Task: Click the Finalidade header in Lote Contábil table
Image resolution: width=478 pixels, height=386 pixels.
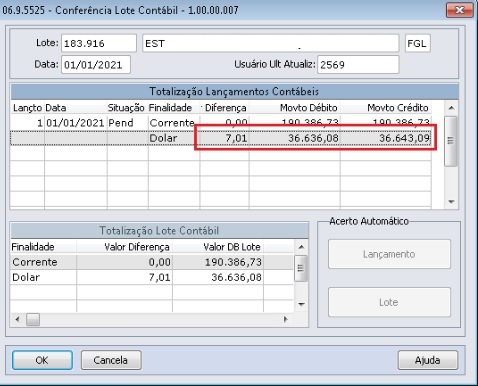Action: tap(33, 247)
